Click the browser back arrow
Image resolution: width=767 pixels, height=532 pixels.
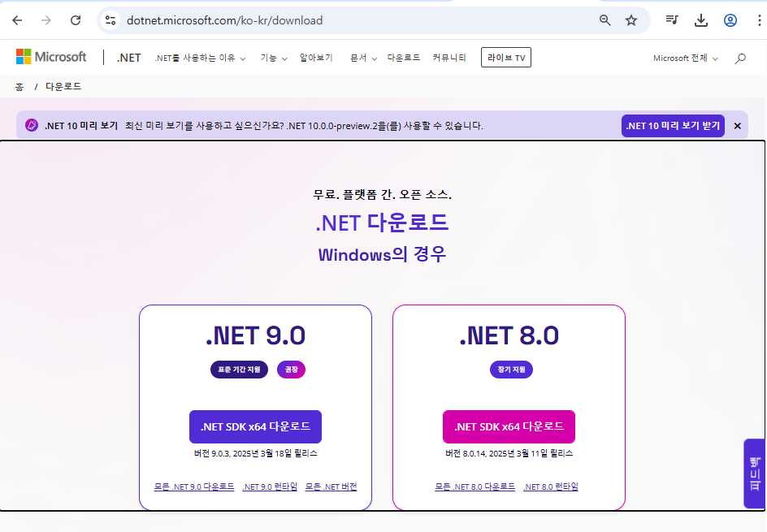tap(17, 20)
